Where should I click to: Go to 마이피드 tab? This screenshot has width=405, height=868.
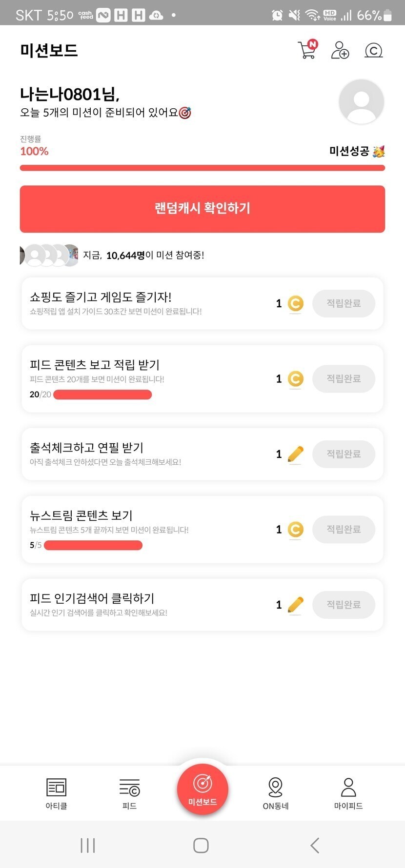348,793
